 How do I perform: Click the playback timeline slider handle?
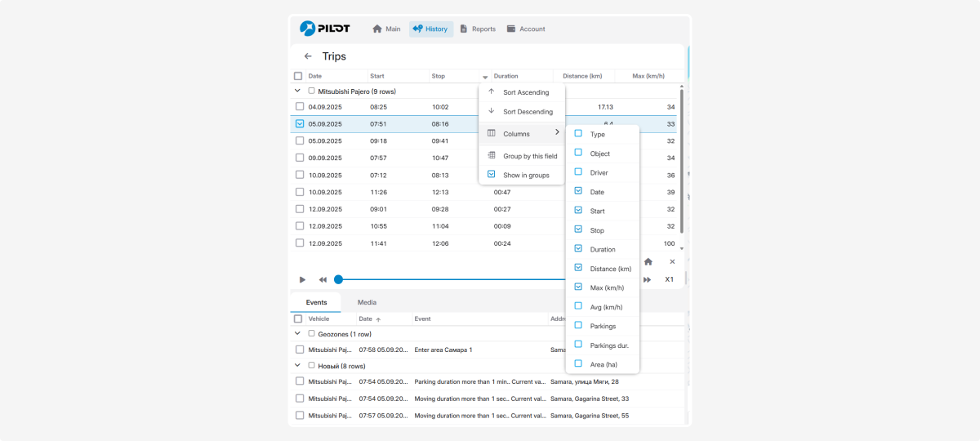click(x=338, y=279)
